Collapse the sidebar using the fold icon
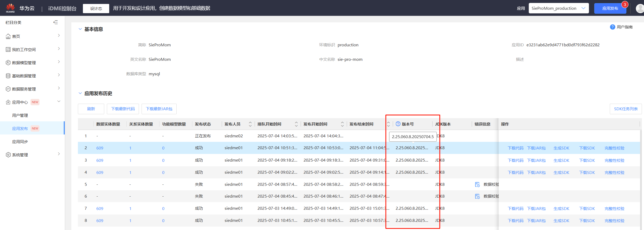The width and height of the screenshot is (644, 230). pos(56,22)
